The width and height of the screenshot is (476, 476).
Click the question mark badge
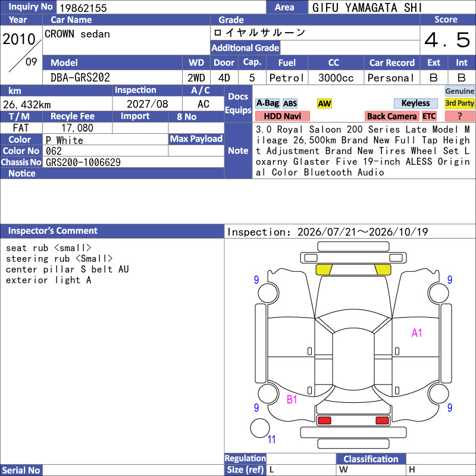tap(459, 116)
